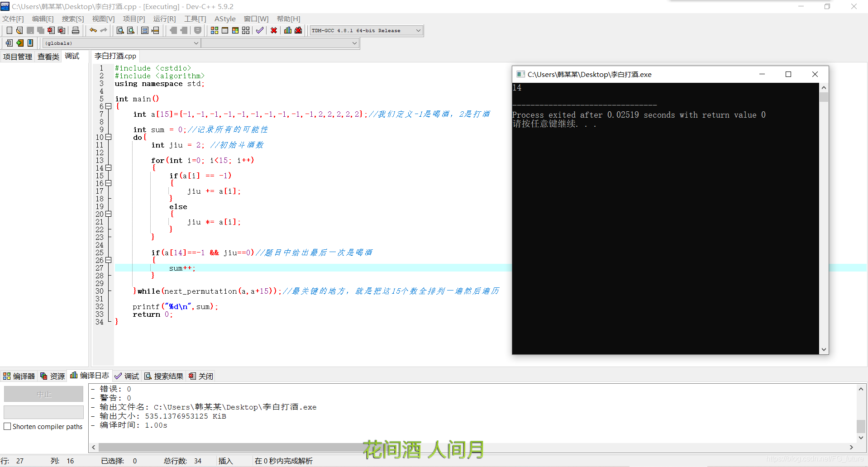Collapse the if block fold at line 16

(x=109, y=183)
